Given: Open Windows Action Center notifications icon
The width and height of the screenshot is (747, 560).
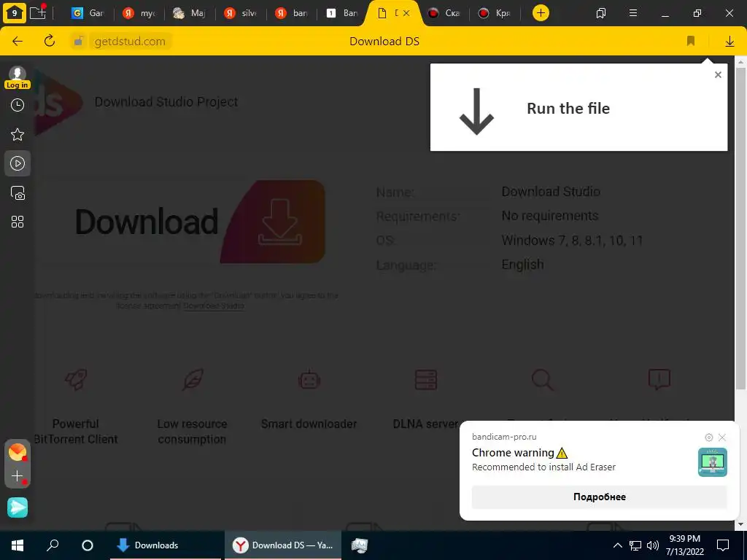Looking at the screenshot, I should click(723, 545).
